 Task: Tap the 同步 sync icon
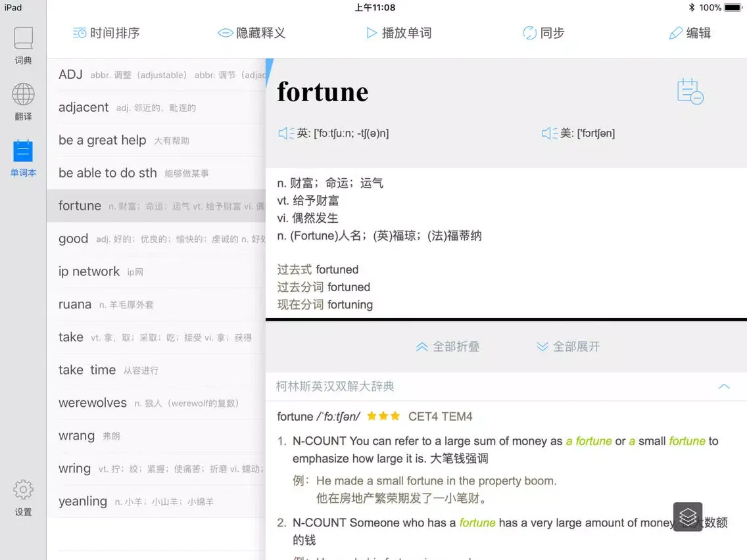tap(529, 33)
